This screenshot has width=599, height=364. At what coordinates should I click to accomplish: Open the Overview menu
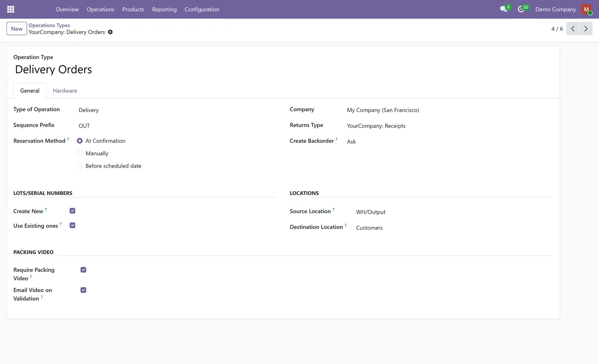(x=67, y=9)
